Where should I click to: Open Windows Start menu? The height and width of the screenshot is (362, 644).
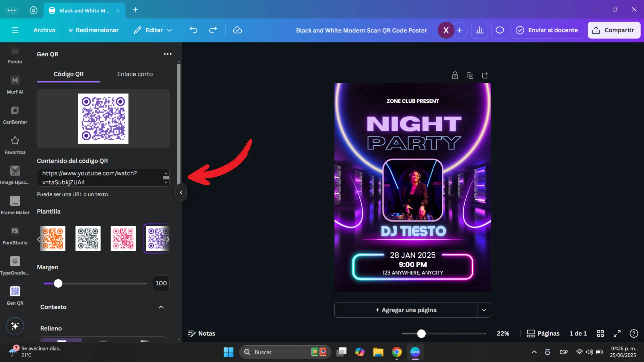pos(228,352)
